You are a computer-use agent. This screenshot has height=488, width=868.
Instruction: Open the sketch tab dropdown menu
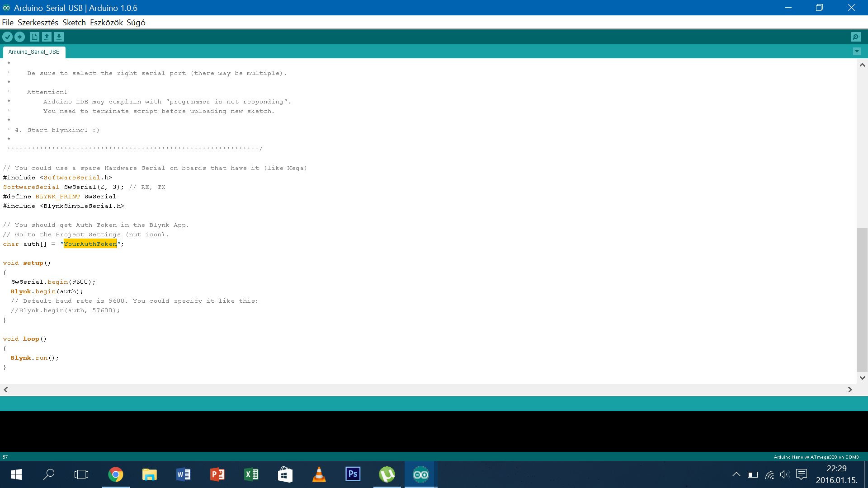tap(857, 52)
